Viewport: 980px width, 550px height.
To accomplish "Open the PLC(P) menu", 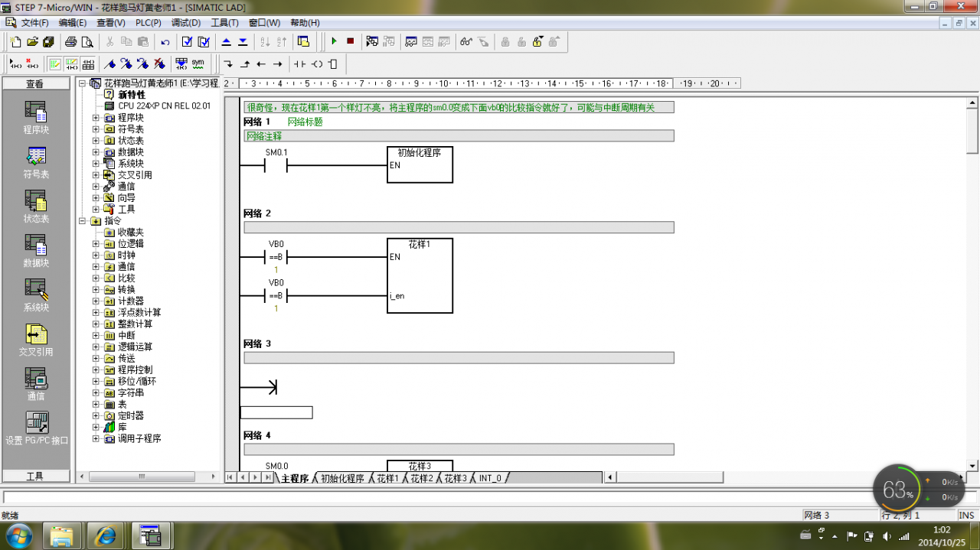I will (x=149, y=23).
